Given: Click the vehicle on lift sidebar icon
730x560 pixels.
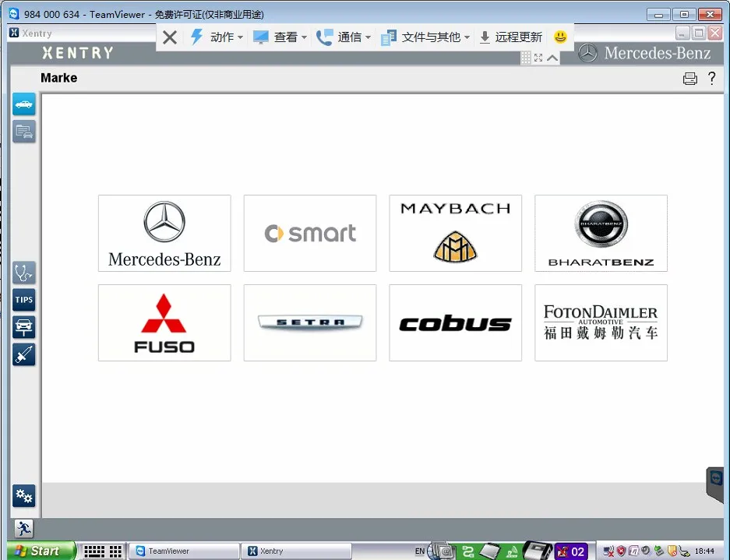Looking at the screenshot, I should pos(23,327).
